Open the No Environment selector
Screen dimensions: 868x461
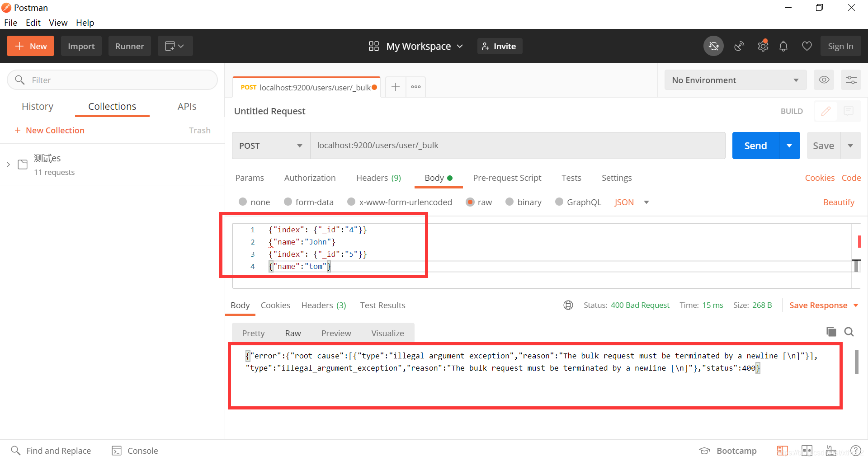click(x=736, y=80)
